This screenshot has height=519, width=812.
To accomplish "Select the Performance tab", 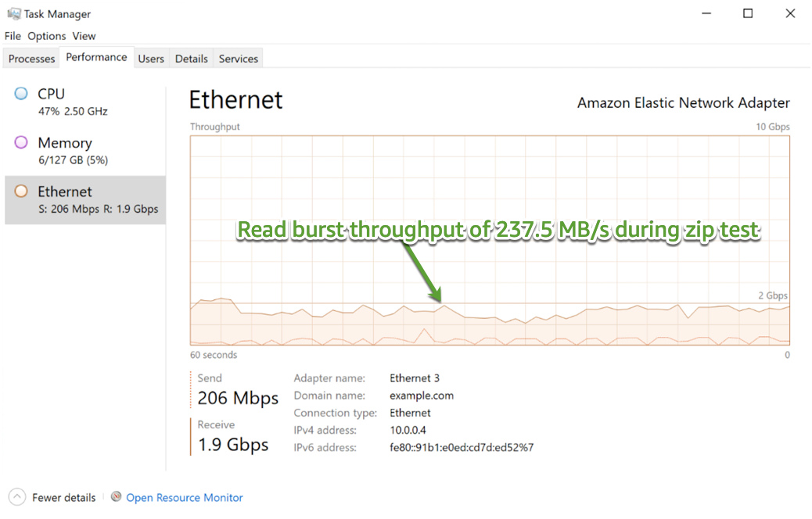I will point(96,58).
